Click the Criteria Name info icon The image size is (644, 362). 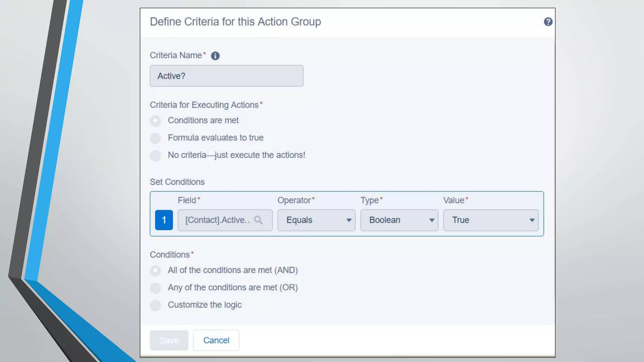pyautogui.click(x=215, y=56)
